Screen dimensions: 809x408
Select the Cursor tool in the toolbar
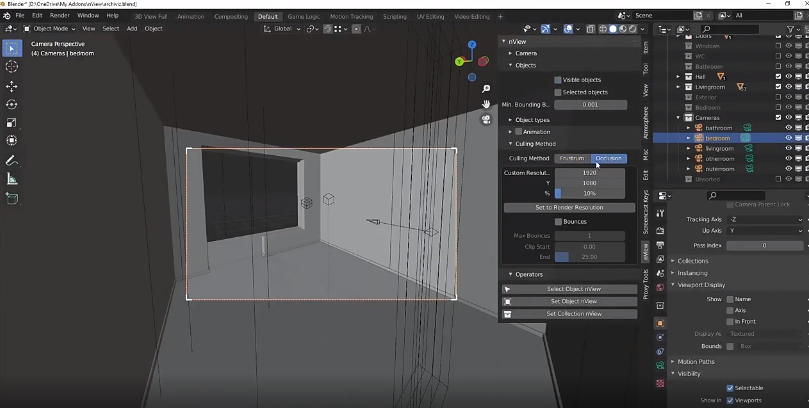pos(12,66)
